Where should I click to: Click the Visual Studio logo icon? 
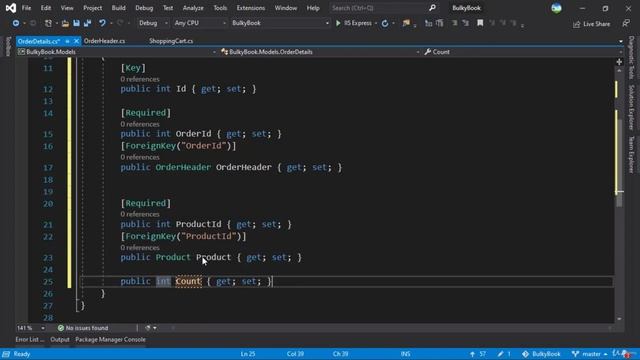pyautogui.click(x=11, y=8)
